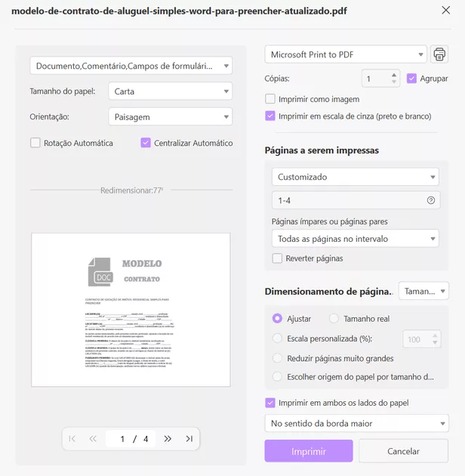The width and height of the screenshot is (465, 476).
Task: Increase number of copies
Action: tap(395, 75)
